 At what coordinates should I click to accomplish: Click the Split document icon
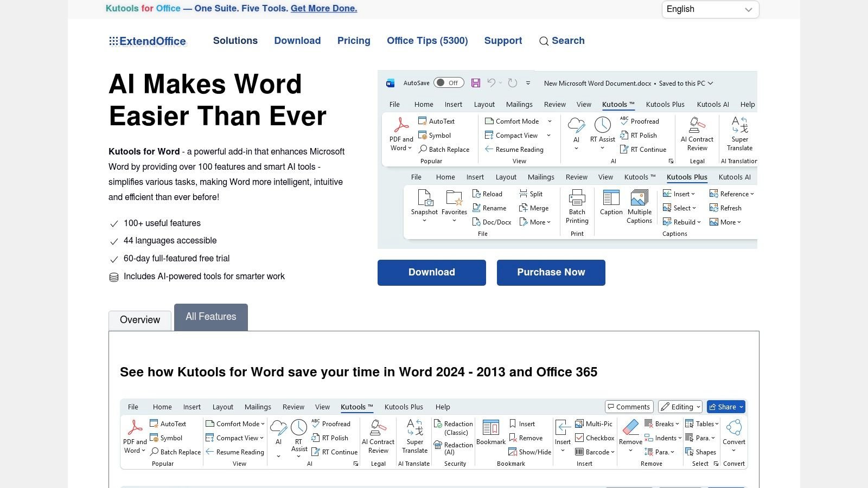click(524, 194)
